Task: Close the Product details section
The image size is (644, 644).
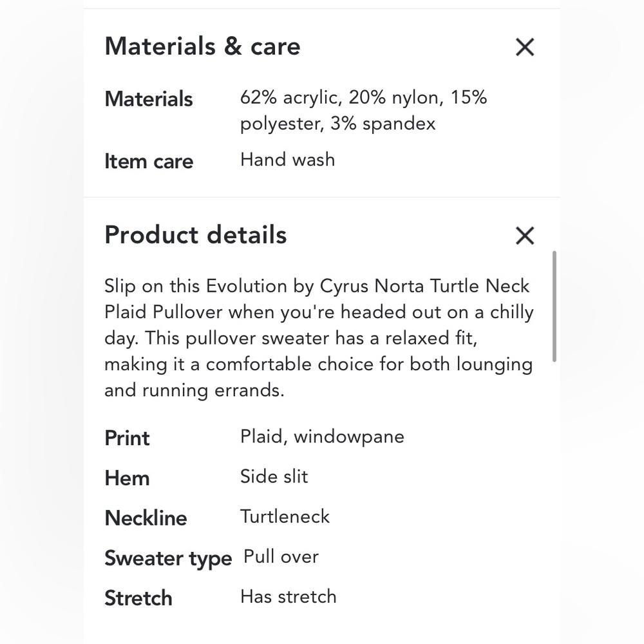Action: [525, 236]
